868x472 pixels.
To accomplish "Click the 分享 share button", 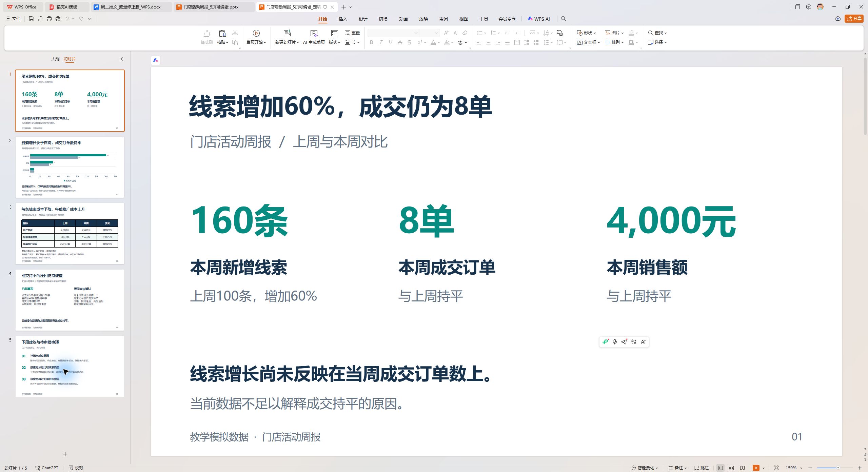I will point(854,19).
